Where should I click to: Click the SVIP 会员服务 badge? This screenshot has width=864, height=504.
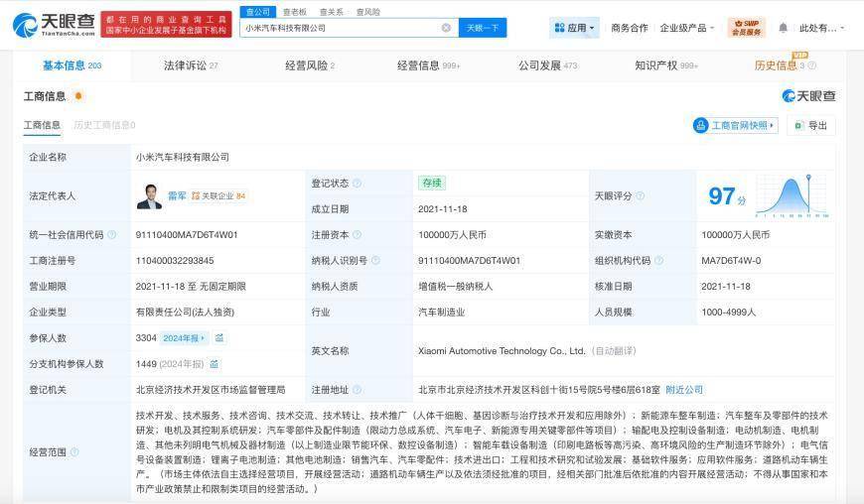pyautogui.click(x=746, y=28)
